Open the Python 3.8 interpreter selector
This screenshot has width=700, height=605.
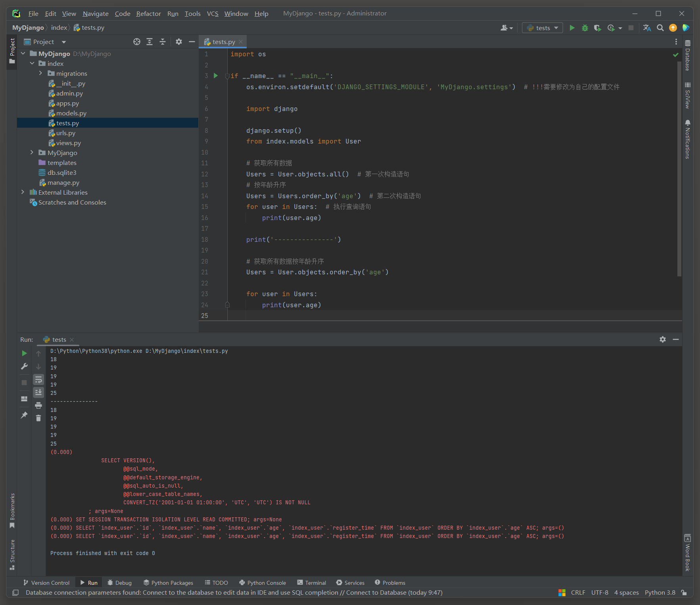coord(660,592)
